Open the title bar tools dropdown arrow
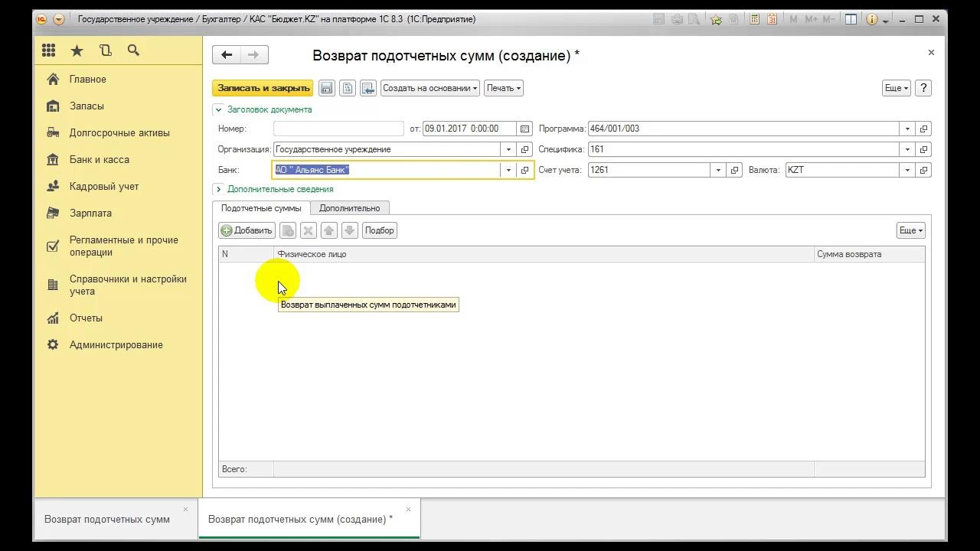 click(886, 21)
